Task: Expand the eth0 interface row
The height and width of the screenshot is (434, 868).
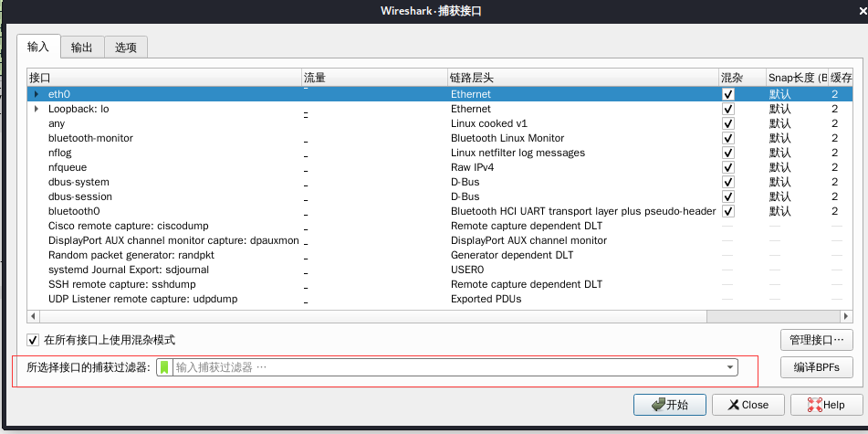Action: click(37, 94)
